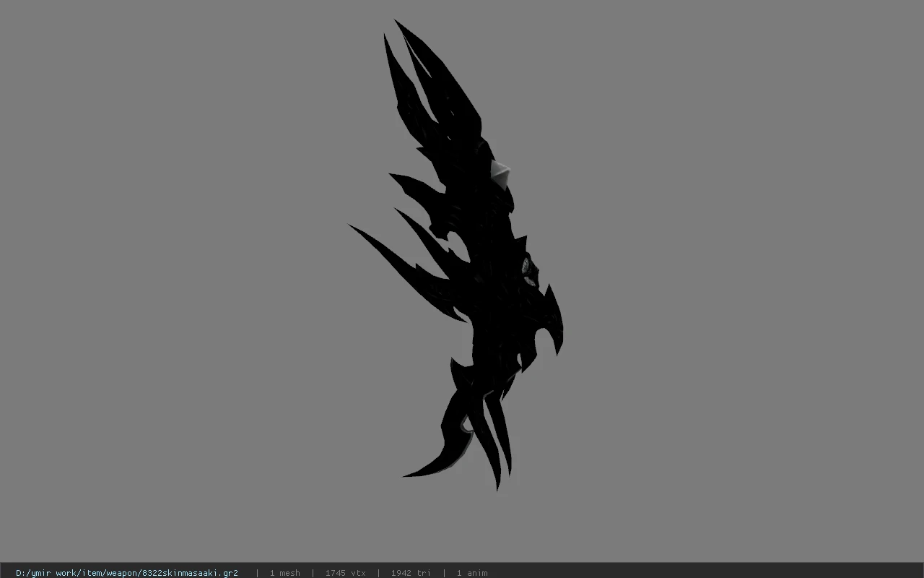Click the '1 mesh' status entry
This screenshot has height=578, width=924.
click(x=284, y=573)
